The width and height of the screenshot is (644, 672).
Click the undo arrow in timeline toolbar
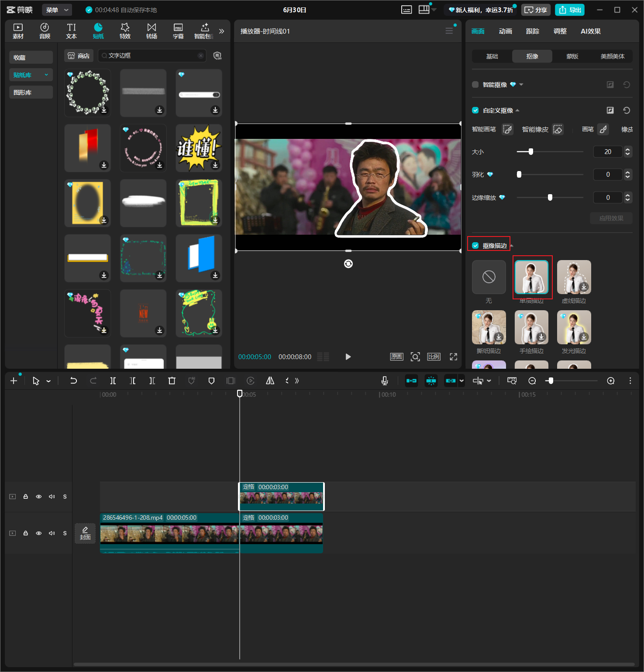coord(73,381)
